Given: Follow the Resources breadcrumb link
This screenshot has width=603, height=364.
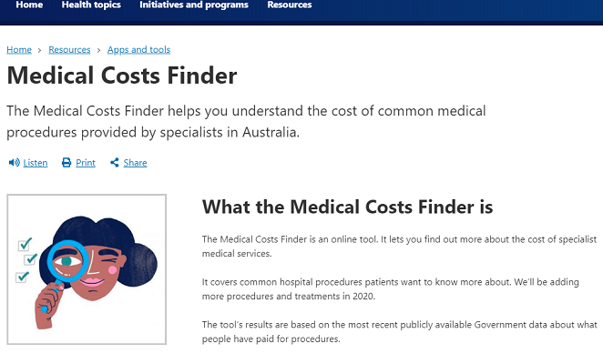Looking at the screenshot, I should [69, 49].
